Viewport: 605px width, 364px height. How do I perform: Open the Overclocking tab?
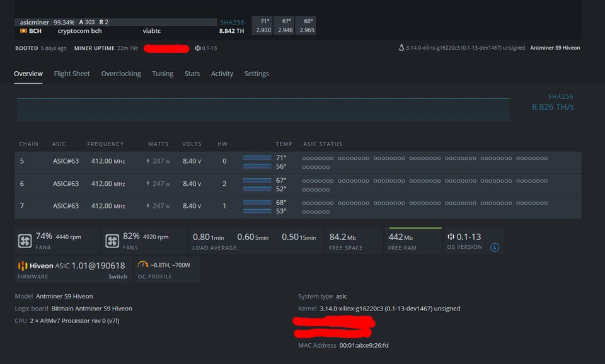pyautogui.click(x=121, y=74)
